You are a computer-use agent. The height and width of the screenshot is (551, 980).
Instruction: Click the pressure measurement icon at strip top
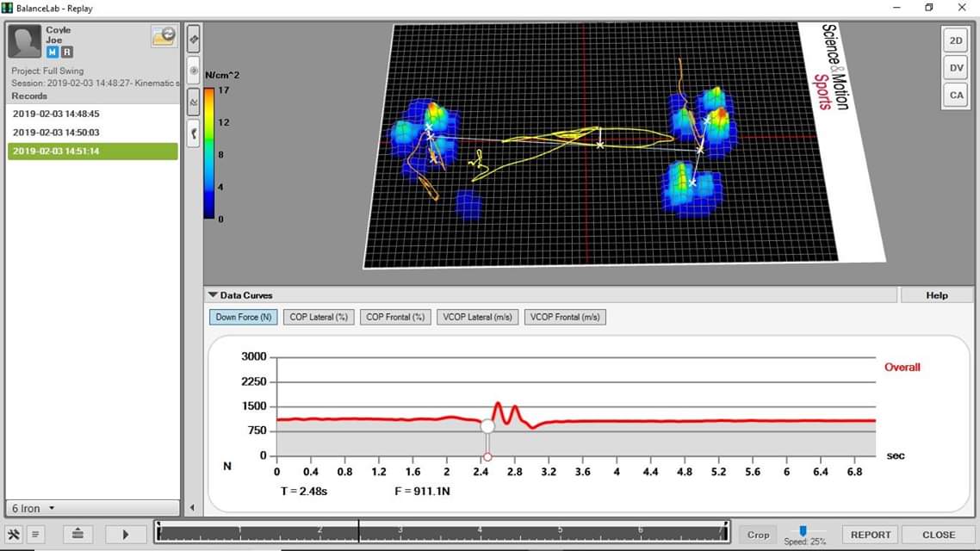(193, 39)
